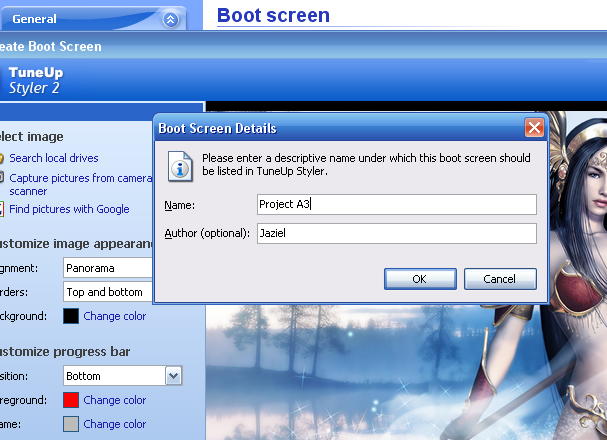Viewport: 607px width, 440px height.
Task: Click the Author (optional) text field
Action: point(397,233)
